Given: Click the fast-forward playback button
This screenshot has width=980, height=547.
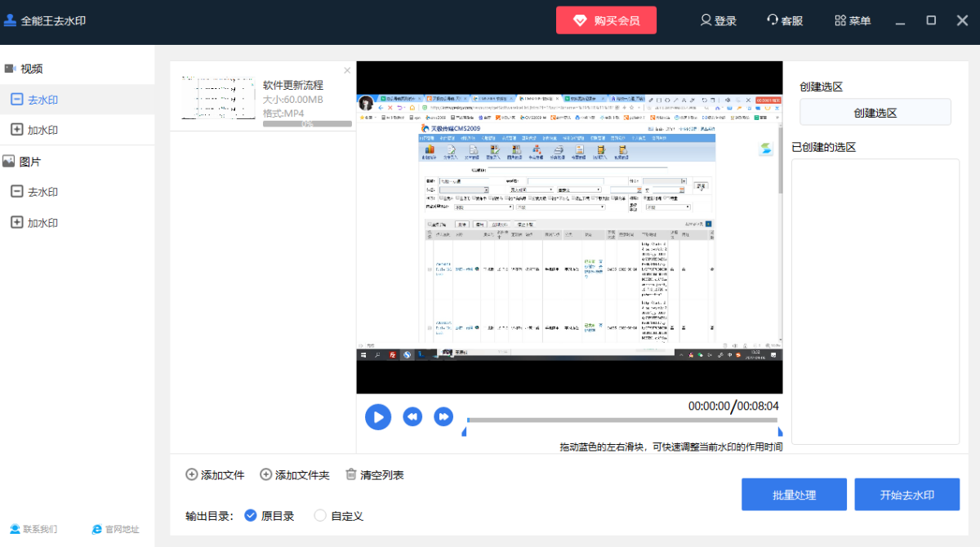Looking at the screenshot, I should coord(443,417).
